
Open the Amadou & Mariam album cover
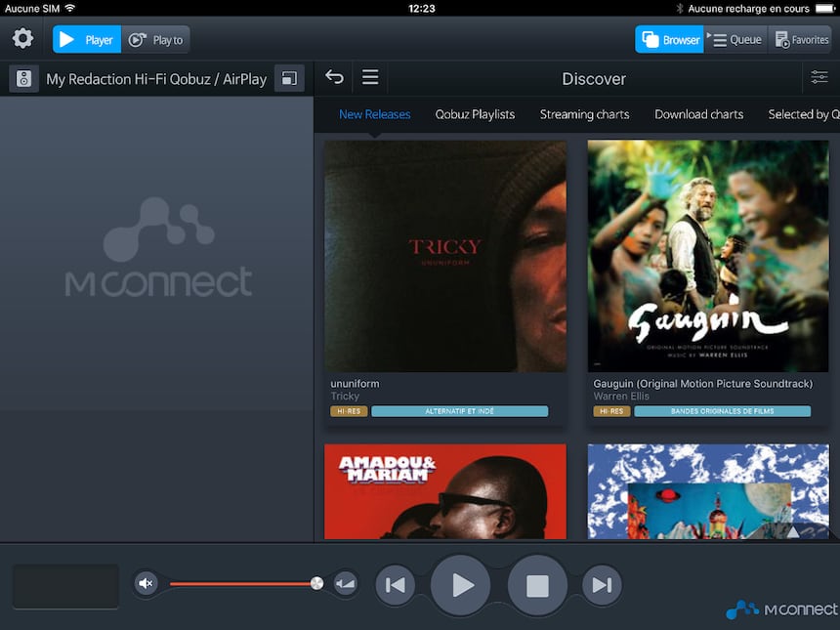point(445,491)
